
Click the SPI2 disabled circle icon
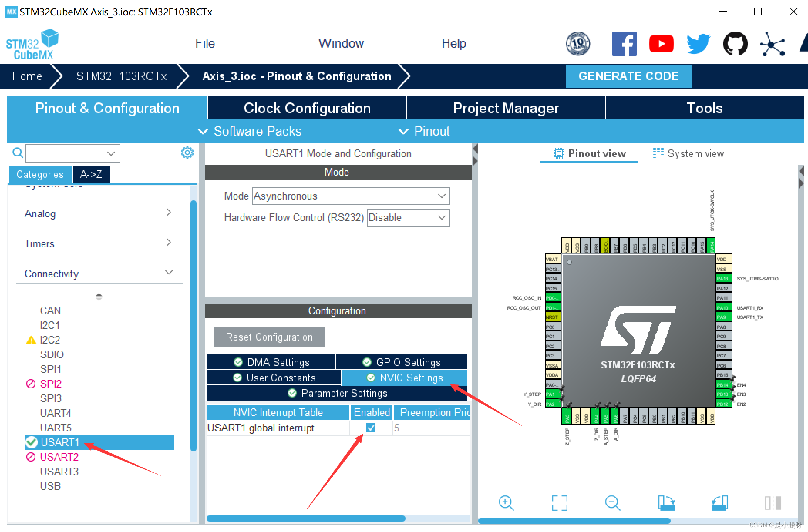tap(30, 384)
